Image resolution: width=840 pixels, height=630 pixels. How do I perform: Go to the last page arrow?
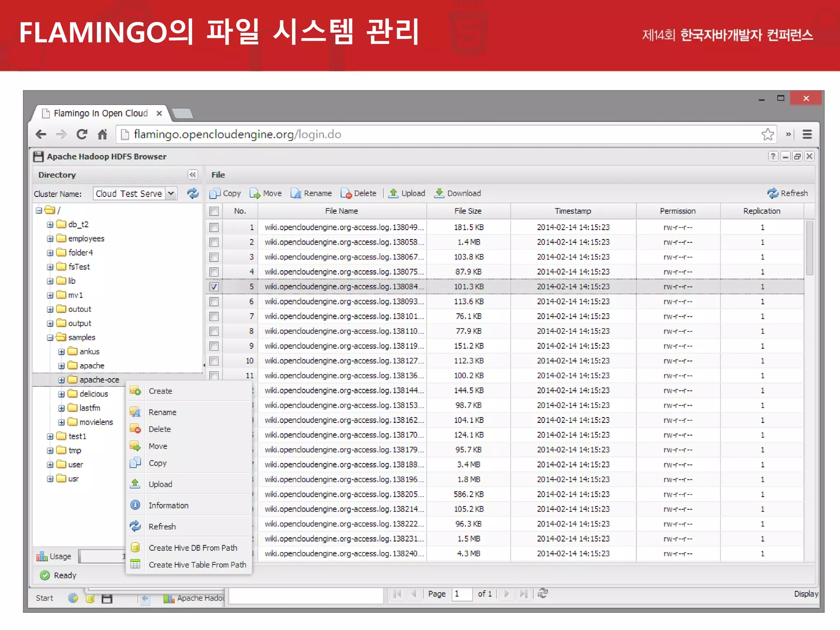[x=523, y=593]
